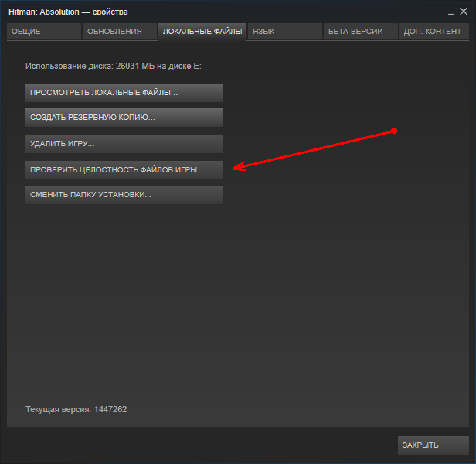Open the ОБНОВЛЕНИЯ tab
Screen dimensions: 476x464
[x=120, y=31]
